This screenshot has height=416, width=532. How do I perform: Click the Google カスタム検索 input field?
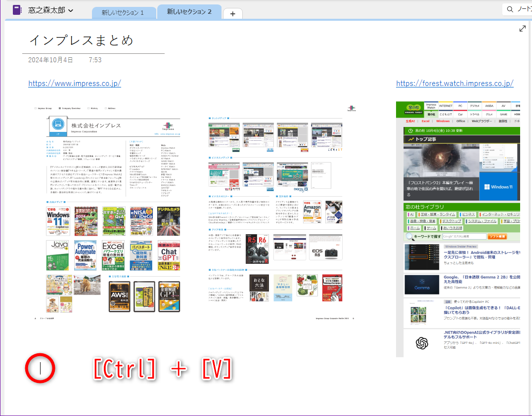[464, 236]
